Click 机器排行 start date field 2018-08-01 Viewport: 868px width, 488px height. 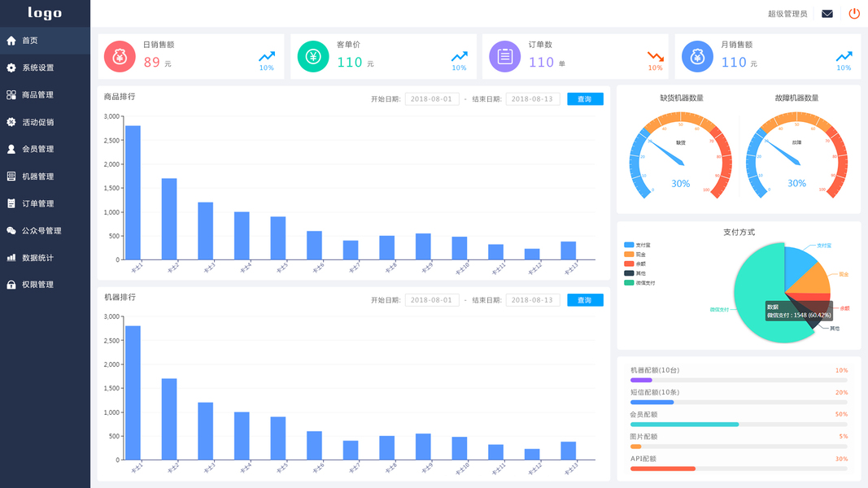tap(432, 300)
